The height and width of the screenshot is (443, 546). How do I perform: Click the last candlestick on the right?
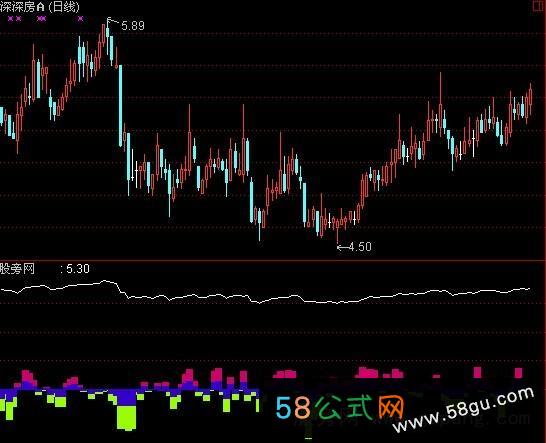(x=530, y=99)
